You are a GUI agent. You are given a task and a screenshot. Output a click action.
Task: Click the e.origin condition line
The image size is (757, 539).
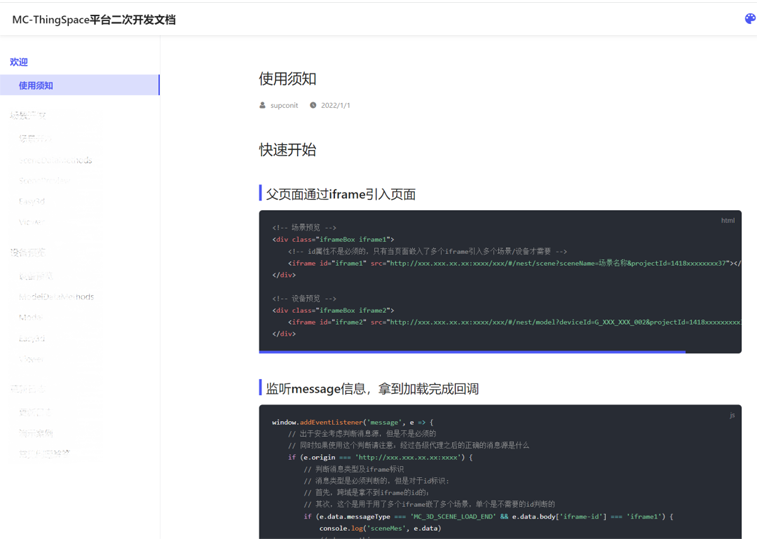(380, 457)
